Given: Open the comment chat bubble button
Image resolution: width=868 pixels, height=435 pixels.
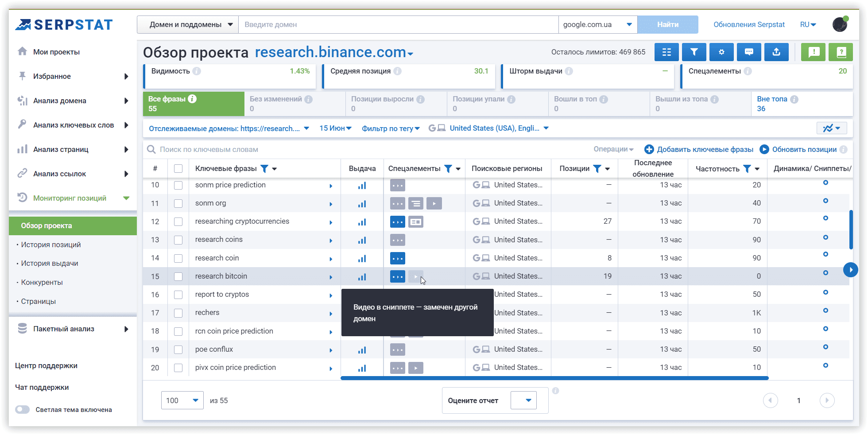Looking at the screenshot, I should [x=749, y=52].
